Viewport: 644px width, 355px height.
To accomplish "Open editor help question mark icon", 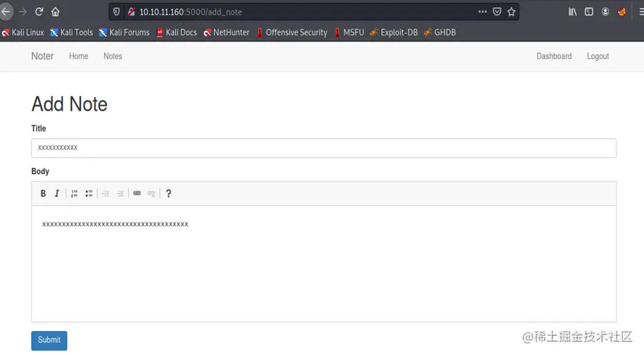I will click(168, 193).
